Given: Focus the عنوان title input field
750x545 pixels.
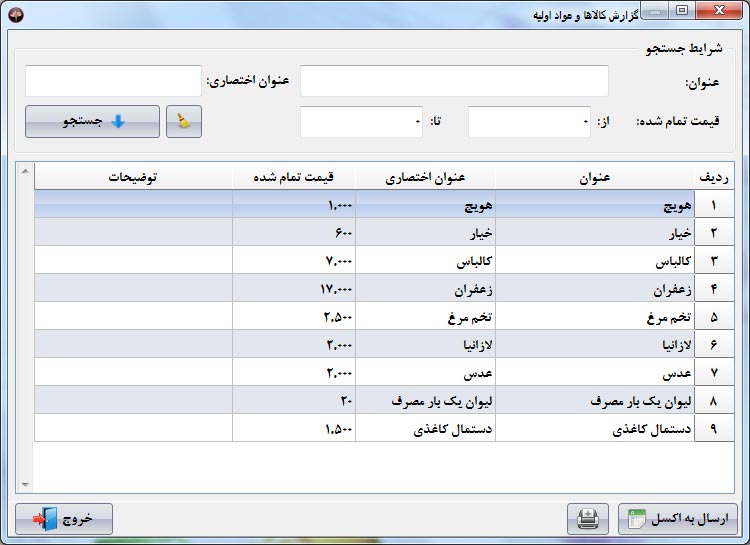Looking at the screenshot, I should [x=454, y=81].
